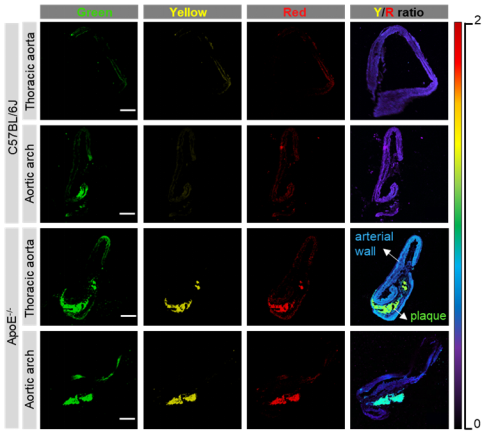The image size is (489, 438).
Task: Click the ApoE Thoracic aorta row label
Action: (29, 277)
